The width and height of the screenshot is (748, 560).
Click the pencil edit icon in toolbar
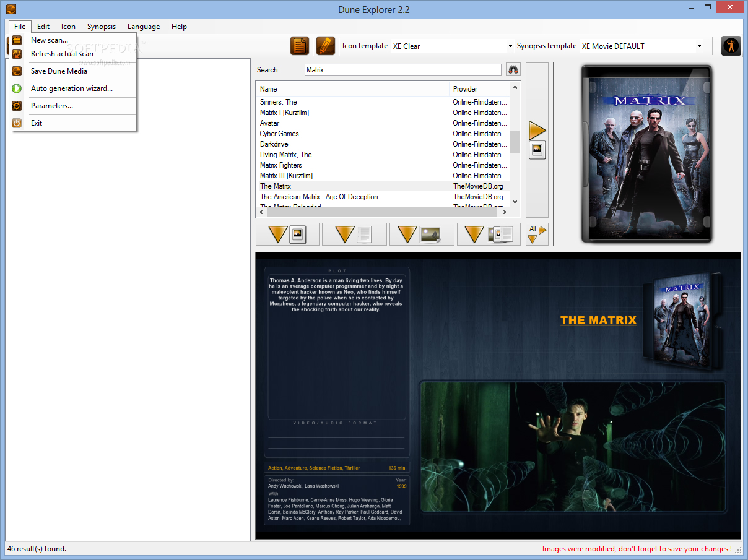[326, 46]
